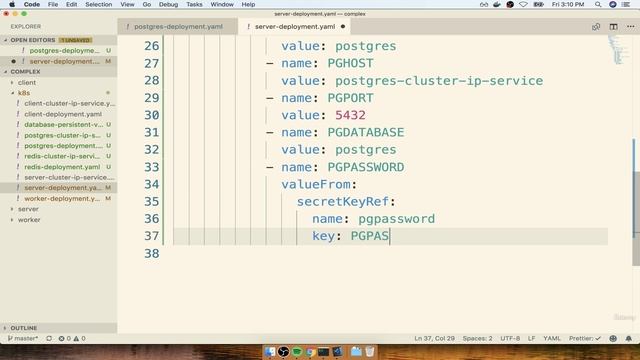640x360 pixels.
Task: Click the unsaved dot on server-deployment.yaml tab
Action: pyautogui.click(x=342, y=27)
